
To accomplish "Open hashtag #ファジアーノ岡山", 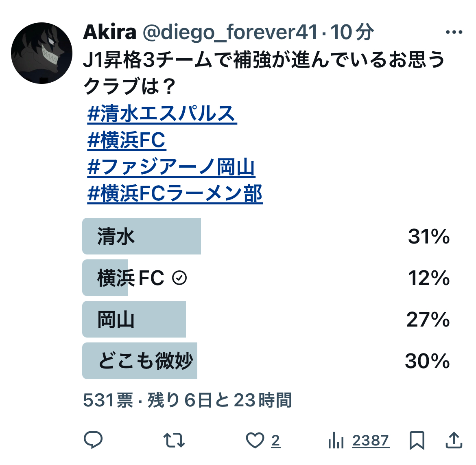I will [x=171, y=167].
